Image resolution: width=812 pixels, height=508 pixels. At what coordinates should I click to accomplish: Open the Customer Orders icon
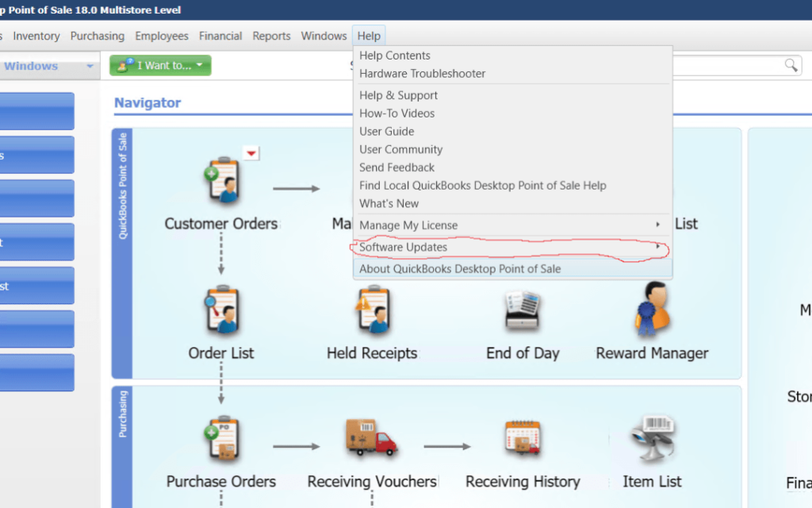click(222, 179)
